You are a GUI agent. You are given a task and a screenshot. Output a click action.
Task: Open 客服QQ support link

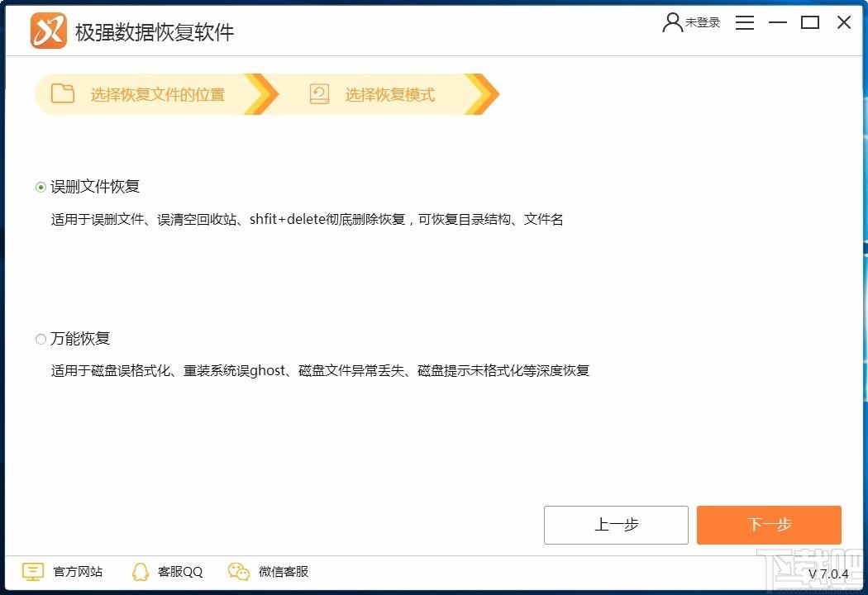click(x=180, y=572)
